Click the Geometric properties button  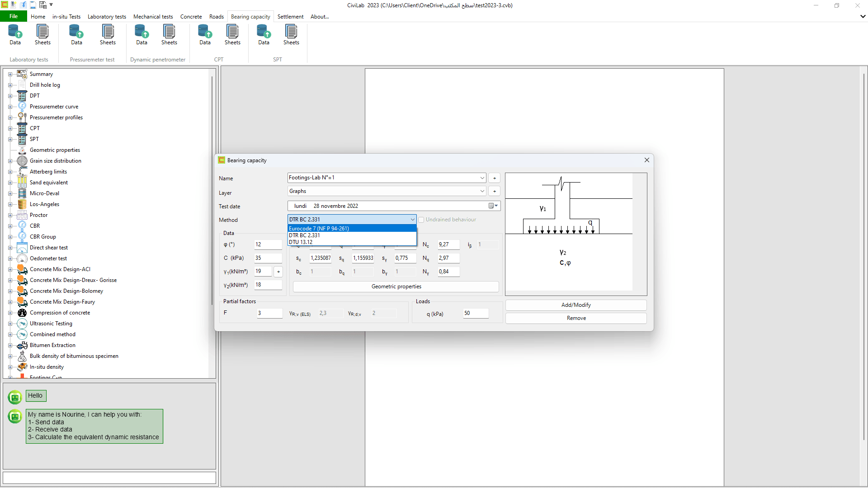[396, 286]
